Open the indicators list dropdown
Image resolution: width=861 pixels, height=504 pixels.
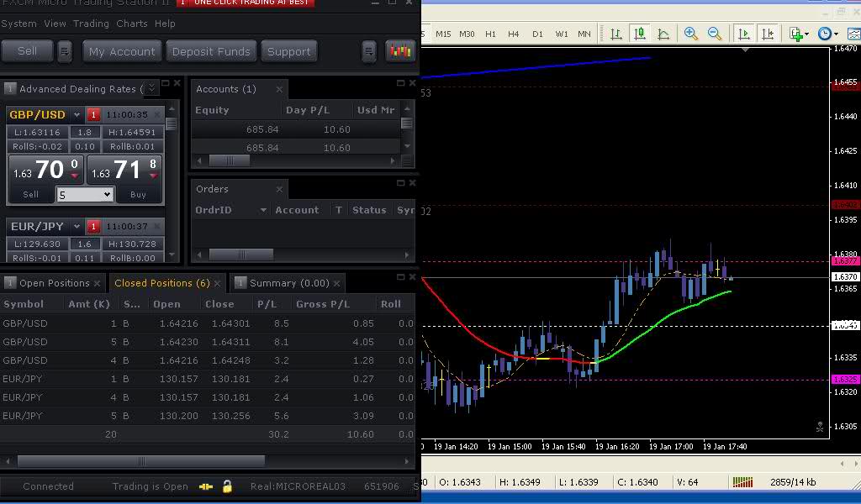[799, 34]
